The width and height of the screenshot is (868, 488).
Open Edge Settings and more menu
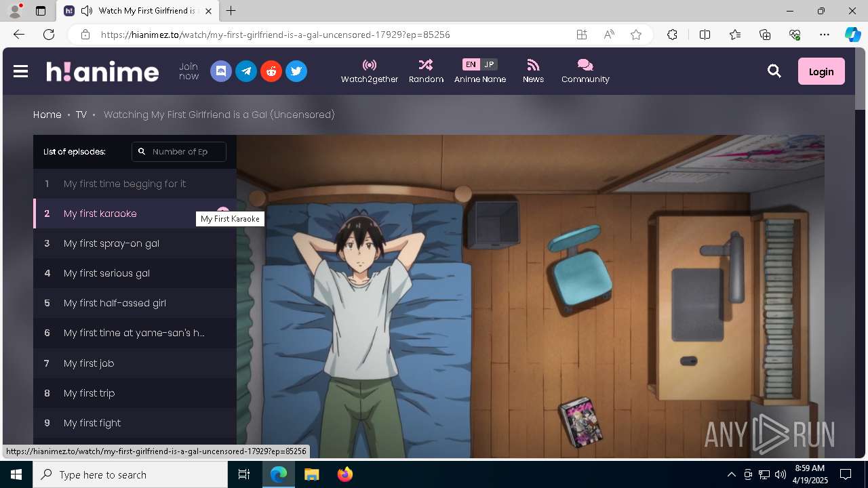825,35
